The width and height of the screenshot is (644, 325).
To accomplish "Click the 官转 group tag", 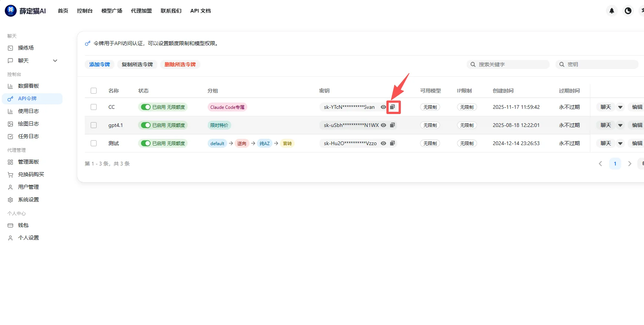I will tap(287, 143).
